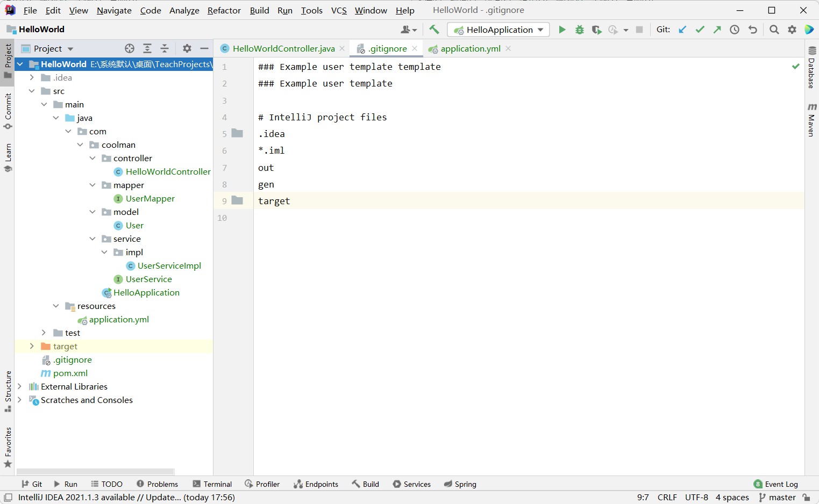Close the .gitignore editor tab
This screenshot has width=819, height=504.
coord(415,48)
